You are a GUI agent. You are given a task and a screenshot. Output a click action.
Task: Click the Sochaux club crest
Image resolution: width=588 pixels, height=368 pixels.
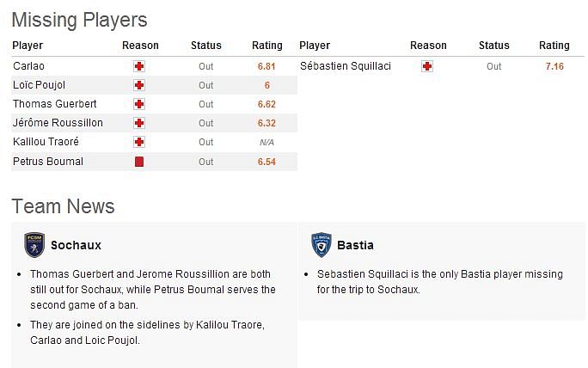point(34,245)
